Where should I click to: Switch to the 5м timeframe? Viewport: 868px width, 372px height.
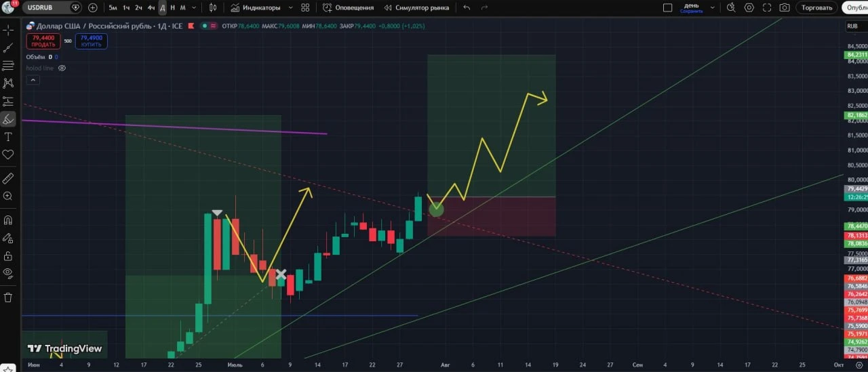pyautogui.click(x=113, y=7)
